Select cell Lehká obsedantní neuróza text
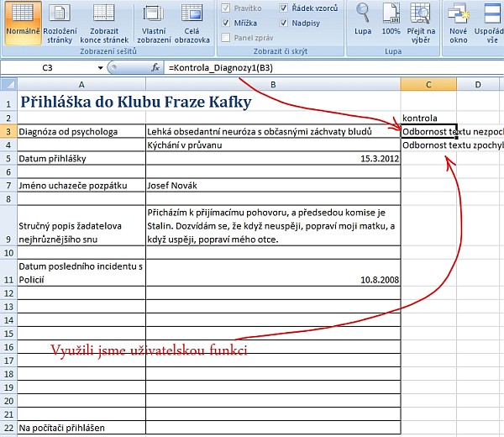The height and width of the screenshot is (437, 504). pyautogui.click(x=273, y=131)
